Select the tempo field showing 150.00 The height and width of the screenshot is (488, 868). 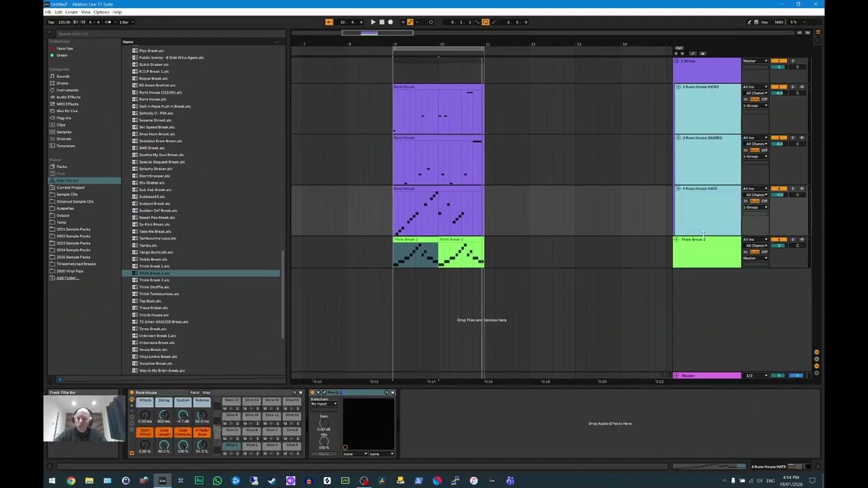(64, 22)
